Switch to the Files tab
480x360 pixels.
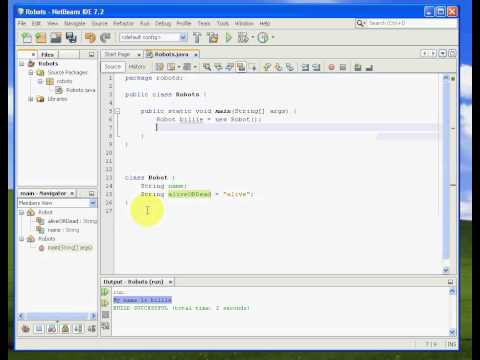(48, 54)
